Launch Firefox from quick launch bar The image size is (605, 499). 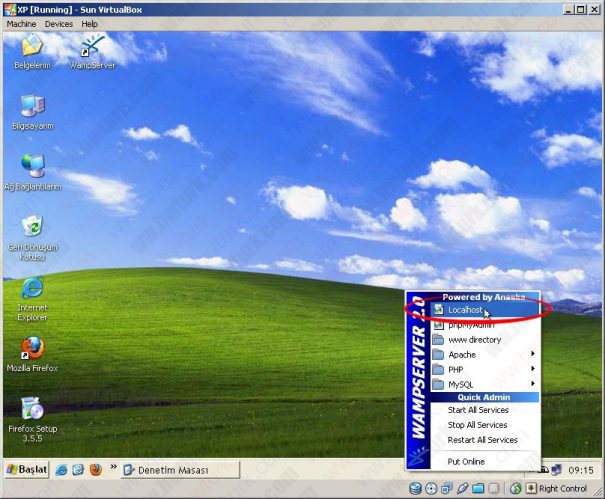(x=96, y=470)
